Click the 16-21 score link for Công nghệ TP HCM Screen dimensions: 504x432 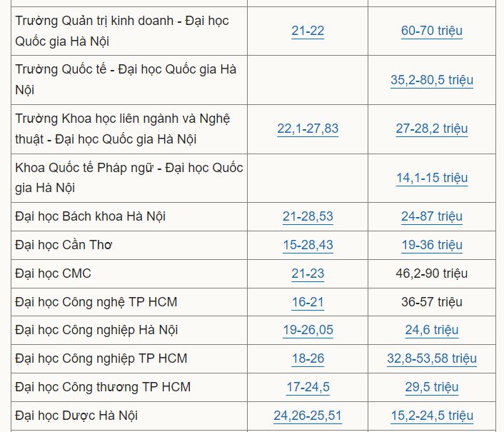308,302
